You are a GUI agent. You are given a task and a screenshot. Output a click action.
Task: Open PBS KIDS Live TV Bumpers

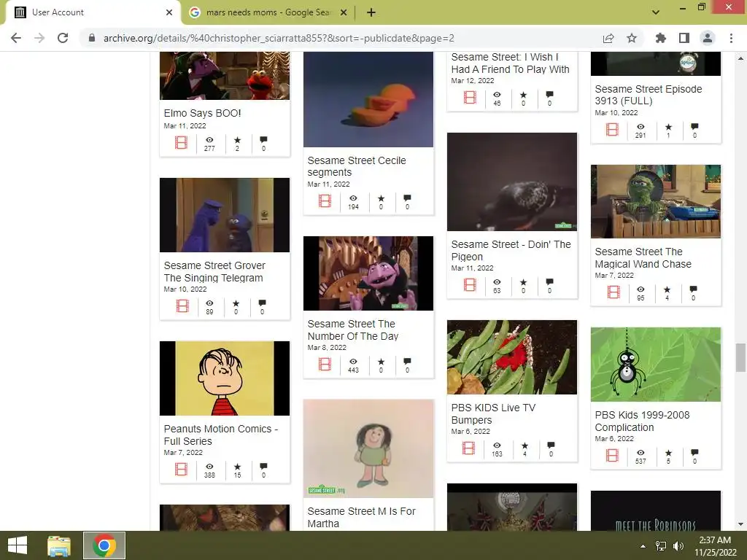pos(493,414)
